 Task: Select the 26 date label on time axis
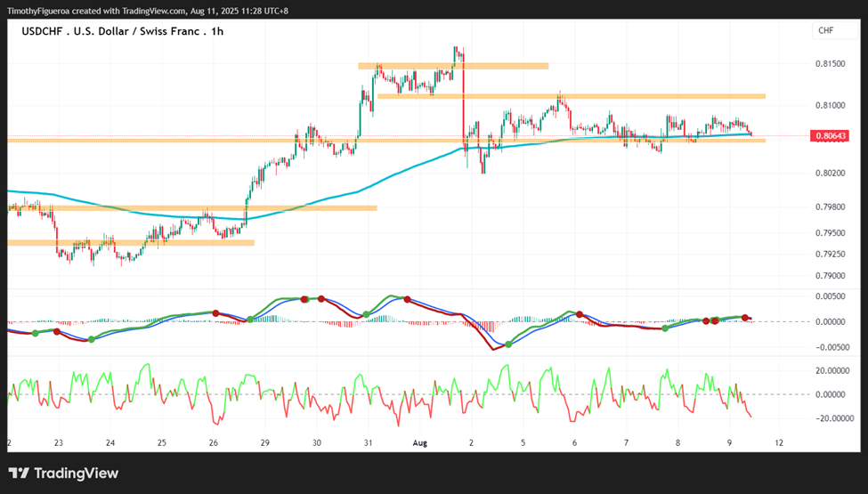213,443
